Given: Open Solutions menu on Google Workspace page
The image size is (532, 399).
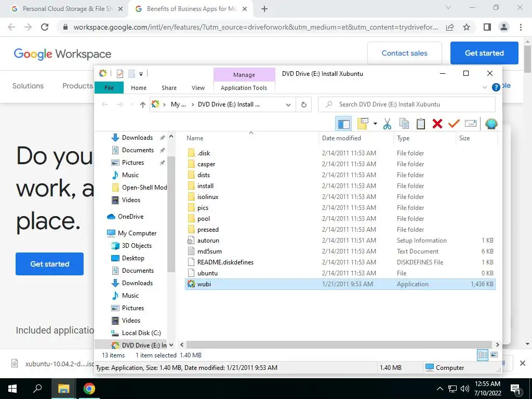Looking at the screenshot, I should 28,86.
